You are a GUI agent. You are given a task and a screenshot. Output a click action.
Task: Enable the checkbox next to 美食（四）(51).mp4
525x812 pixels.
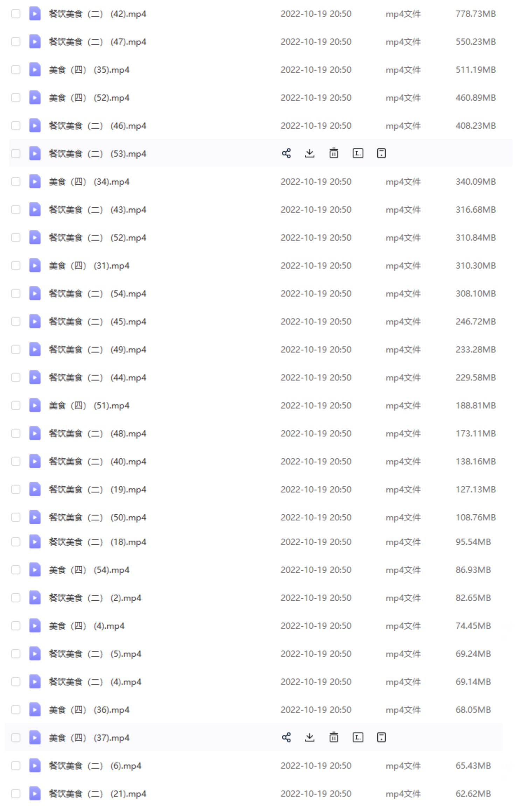(x=16, y=405)
